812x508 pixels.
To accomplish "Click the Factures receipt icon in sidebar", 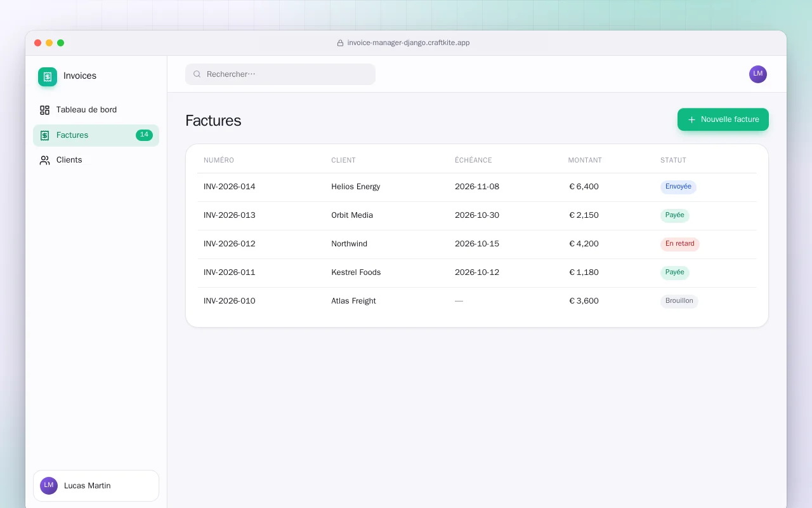I will pos(44,135).
